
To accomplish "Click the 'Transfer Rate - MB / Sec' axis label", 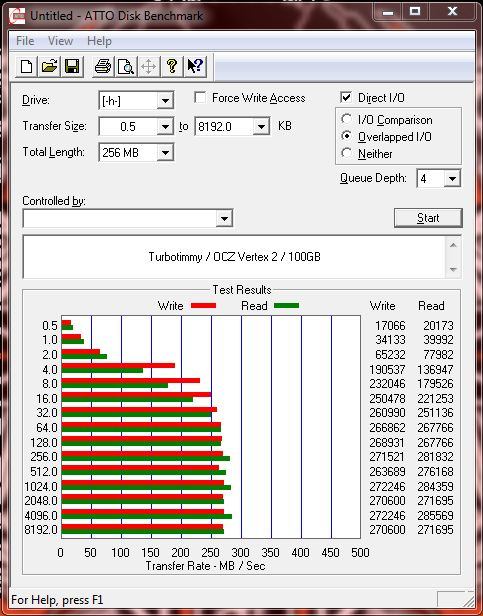I will (206, 566).
